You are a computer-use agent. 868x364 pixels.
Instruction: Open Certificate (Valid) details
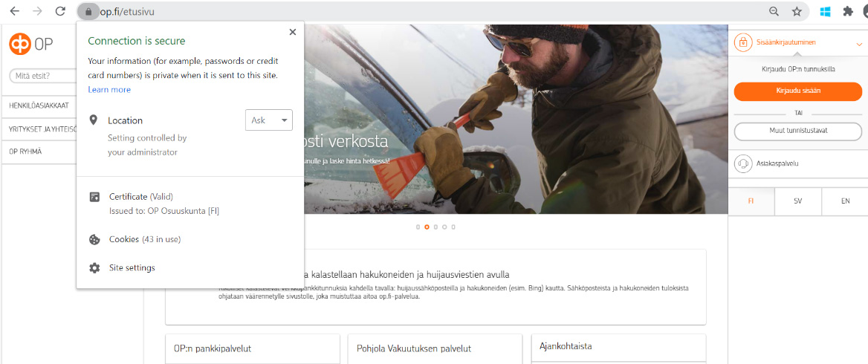[141, 196]
